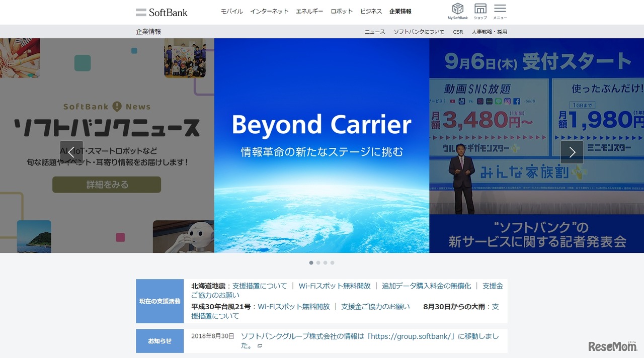The image size is (644, 358).
Task: Open the ビジネス menu
Action: pos(371,11)
